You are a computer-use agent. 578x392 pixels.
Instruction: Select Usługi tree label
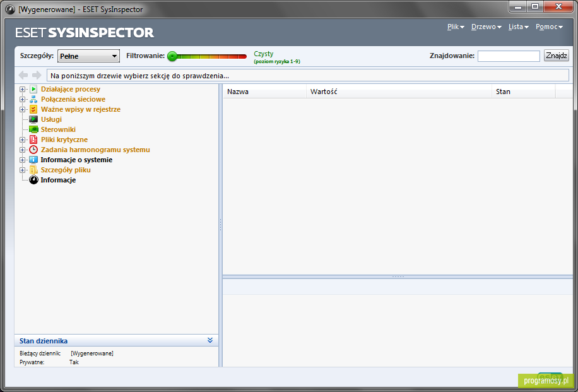(x=51, y=119)
